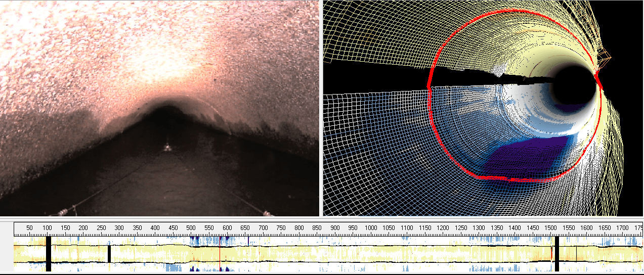Click ruler label "1400"

(514, 228)
